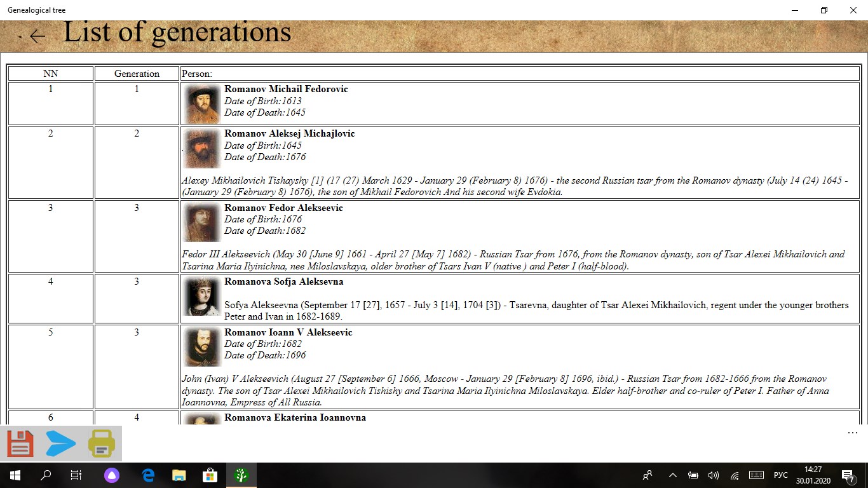Launch the purple Alice assistant icon

click(111, 475)
